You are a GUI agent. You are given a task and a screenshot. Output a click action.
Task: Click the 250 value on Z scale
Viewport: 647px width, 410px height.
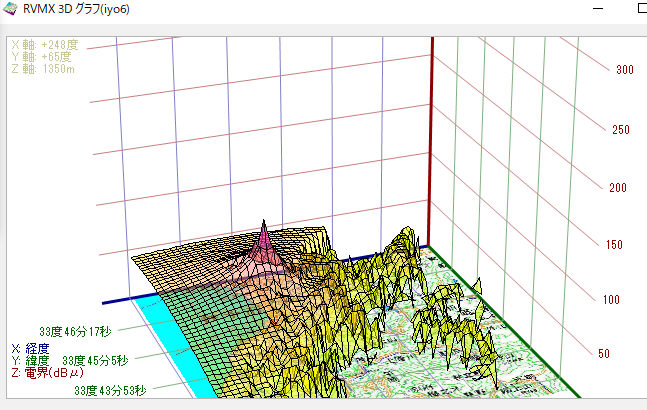pos(621,130)
